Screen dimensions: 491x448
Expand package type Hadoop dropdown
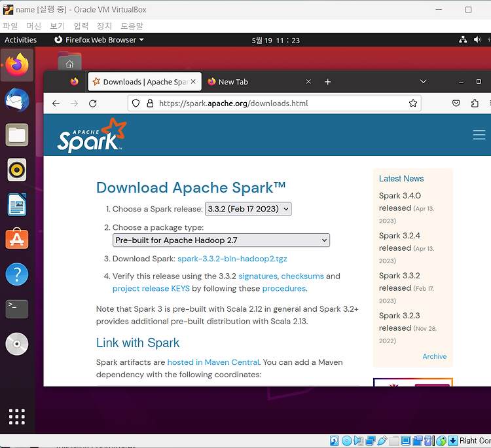[x=221, y=240]
